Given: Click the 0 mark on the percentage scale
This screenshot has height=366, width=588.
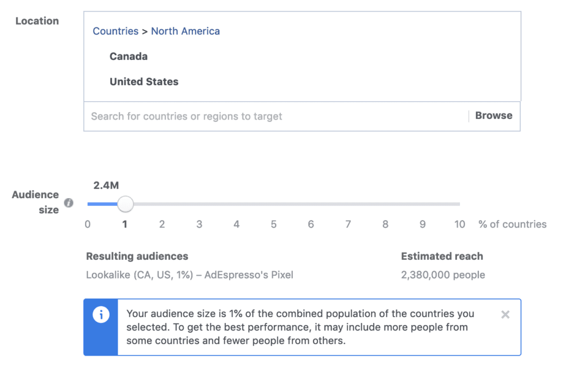Looking at the screenshot, I should point(87,224).
